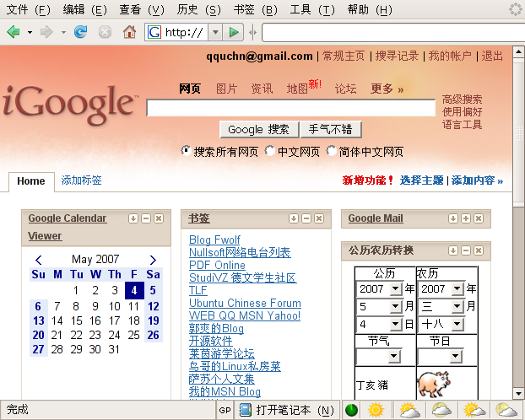Open the 图片 search category
The image size is (525, 420).
pos(227,89)
